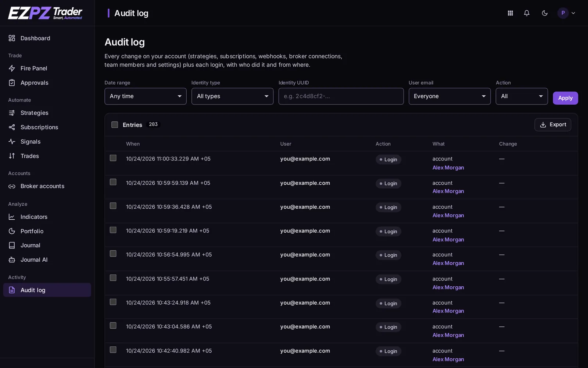Open the Identity type dropdown
Image resolution: width=588 pixels, height=368 pixels.
pyautogui.click(x=232, y=96)
